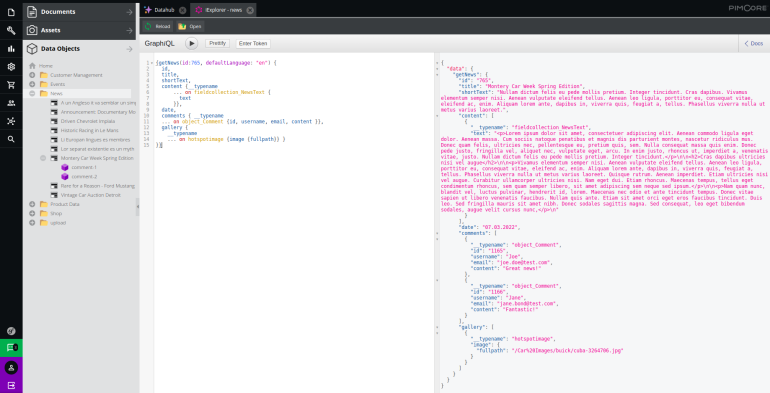The width and height of the screenshot is (770, 393).
Task: Open the Settings gear menu
Action: (11, 67)
